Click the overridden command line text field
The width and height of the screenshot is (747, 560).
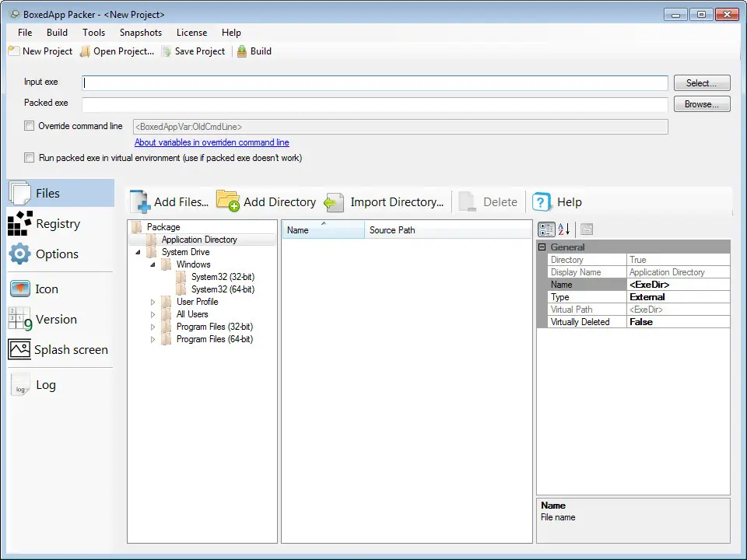400,127
